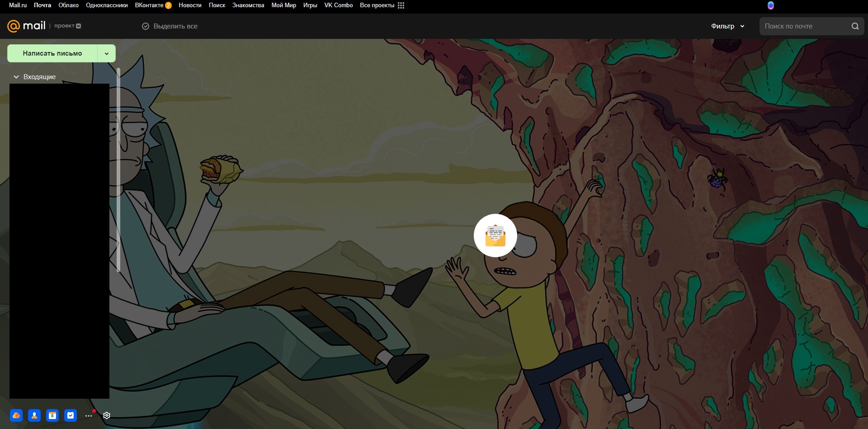The width and height of the screenshot is (868, 429).
Task: Open VK Combo link in top navigation
Action: [x=339, y=5]
